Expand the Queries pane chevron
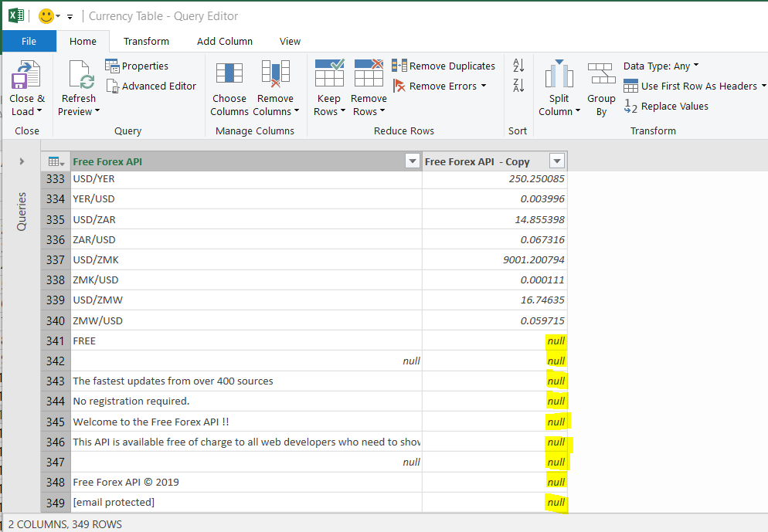 coord(22,161)
